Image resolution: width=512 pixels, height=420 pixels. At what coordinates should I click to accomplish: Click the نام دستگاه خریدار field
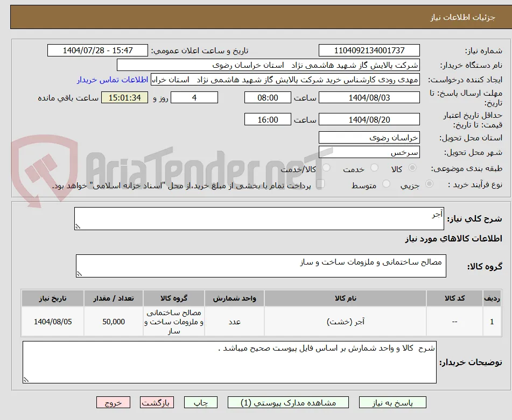pyautogui.click(x=268, y=65)
